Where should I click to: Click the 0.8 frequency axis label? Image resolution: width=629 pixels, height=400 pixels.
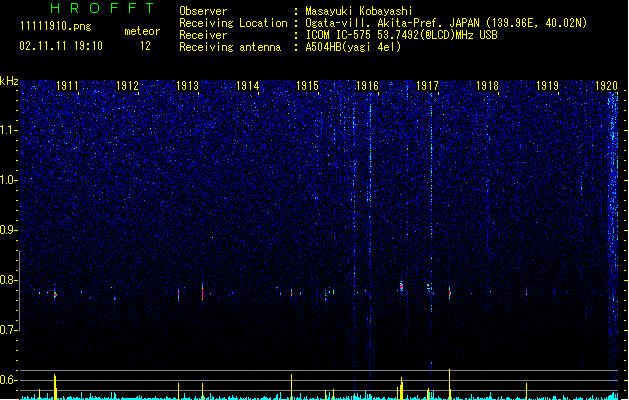[9, 280]
